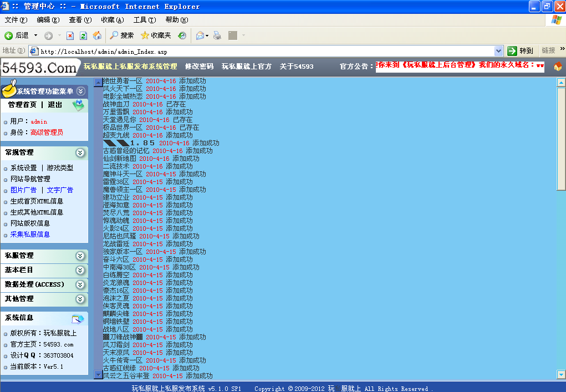Open Favorites (收藏夹) star button
Screen dimensions: 566x392
pyautogui.click(x=156, y=35)
